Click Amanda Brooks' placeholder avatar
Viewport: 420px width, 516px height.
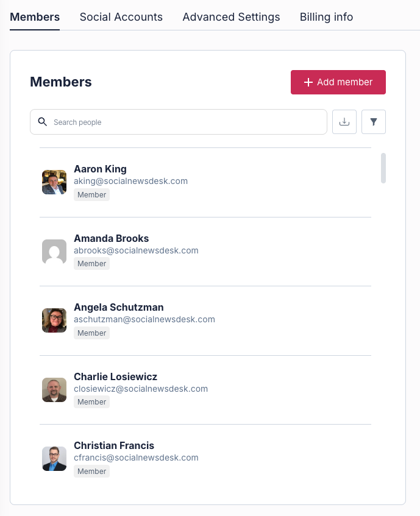coord(54,252)
